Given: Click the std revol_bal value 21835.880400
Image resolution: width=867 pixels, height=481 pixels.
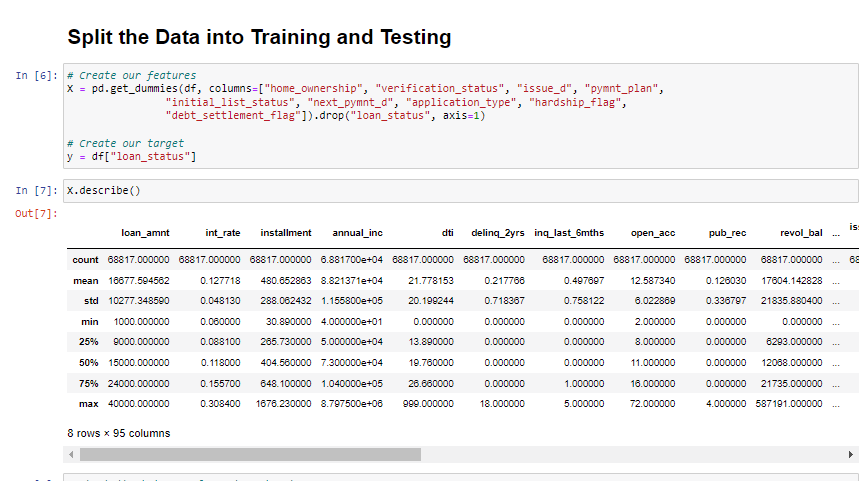Looking at the screenshot, I should [x=792, y=301].
